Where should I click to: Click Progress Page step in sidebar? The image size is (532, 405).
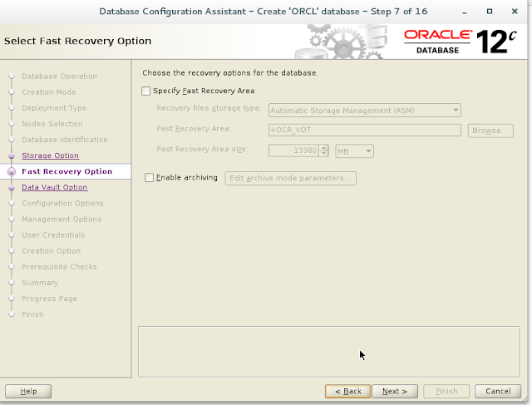[50, 299]
